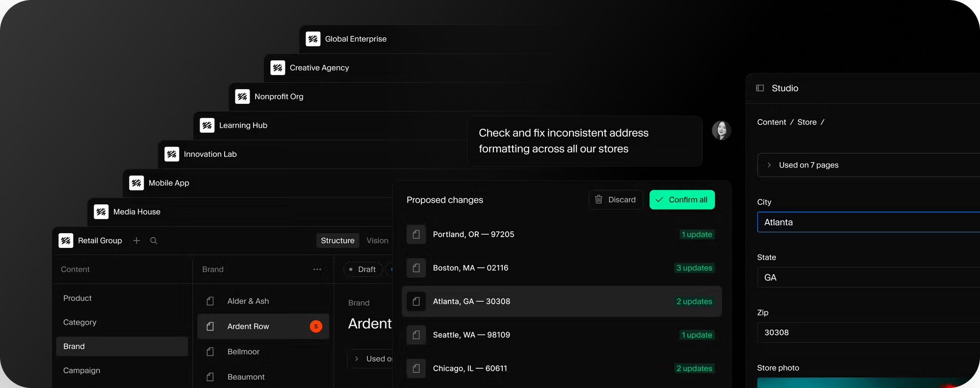The image size is (980, 388).
Task: Click the Zip input field containing 30308
Action: click(x=869, y=333)
